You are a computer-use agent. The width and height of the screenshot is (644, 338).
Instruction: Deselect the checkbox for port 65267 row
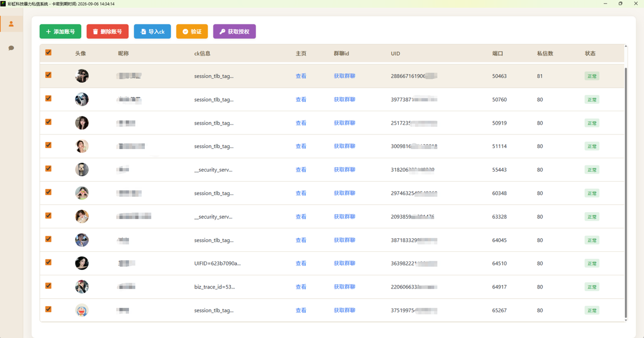48,309
